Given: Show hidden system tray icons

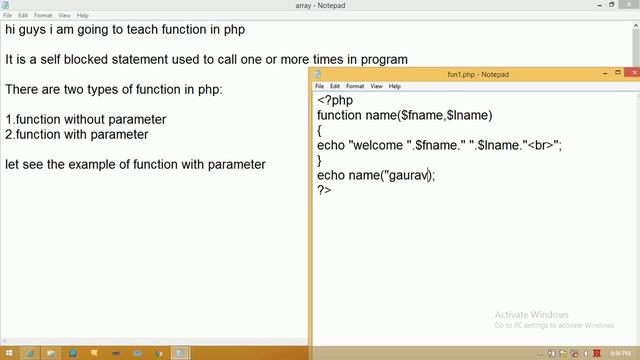Looking at the screenshot, I should point(540,354).
